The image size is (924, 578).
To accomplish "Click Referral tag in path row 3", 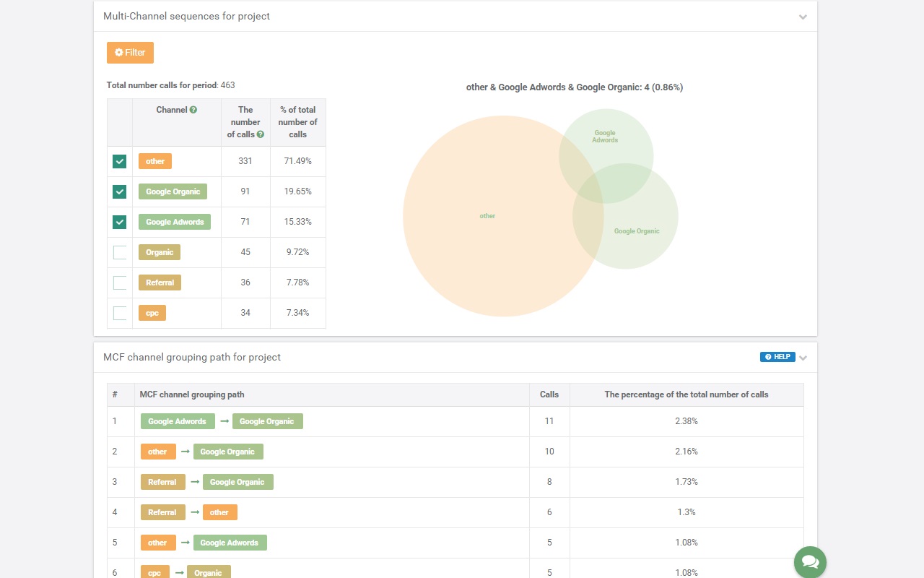I will point(162,482).
